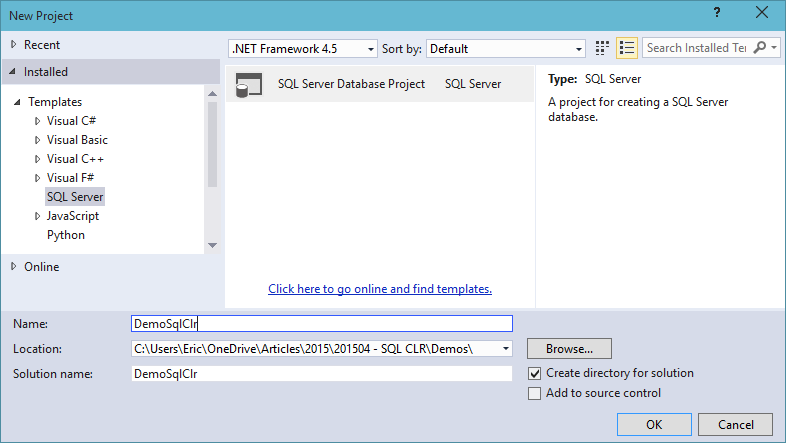Switch to medium icons list view

627,48
